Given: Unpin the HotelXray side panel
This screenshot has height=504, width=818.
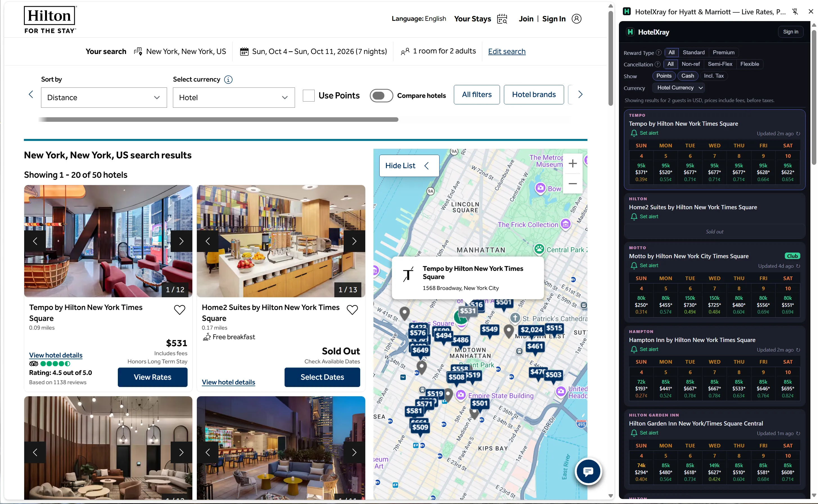Looking at the screenshot, I should click(795, 12).
